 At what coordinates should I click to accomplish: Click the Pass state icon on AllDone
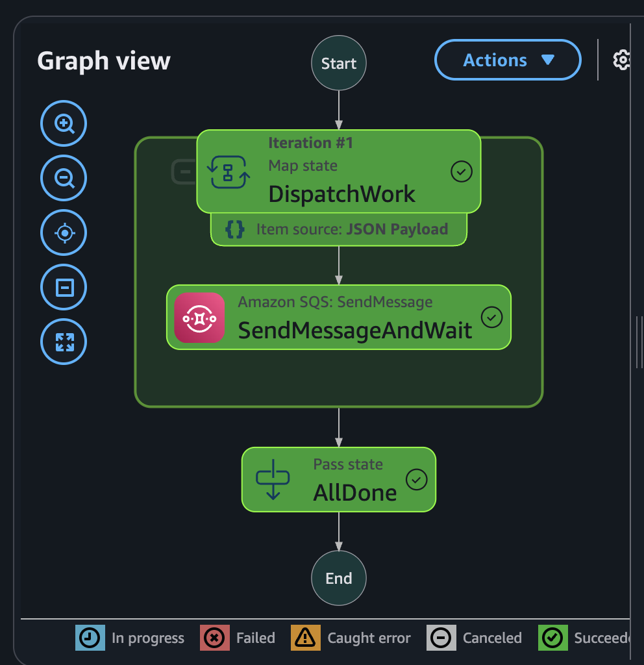click(x=273, y=480)
